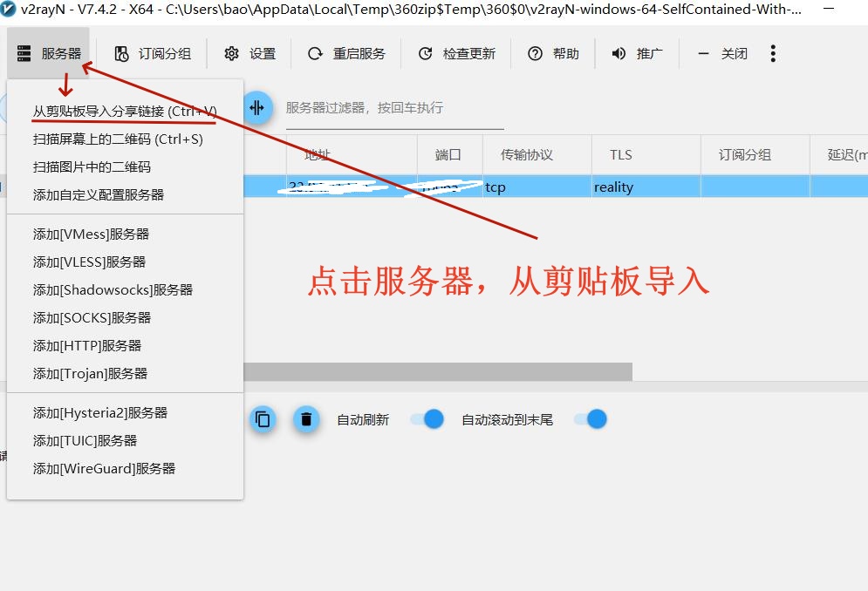Click the 端口 column header
868x591 pixels.
[449, 155]
